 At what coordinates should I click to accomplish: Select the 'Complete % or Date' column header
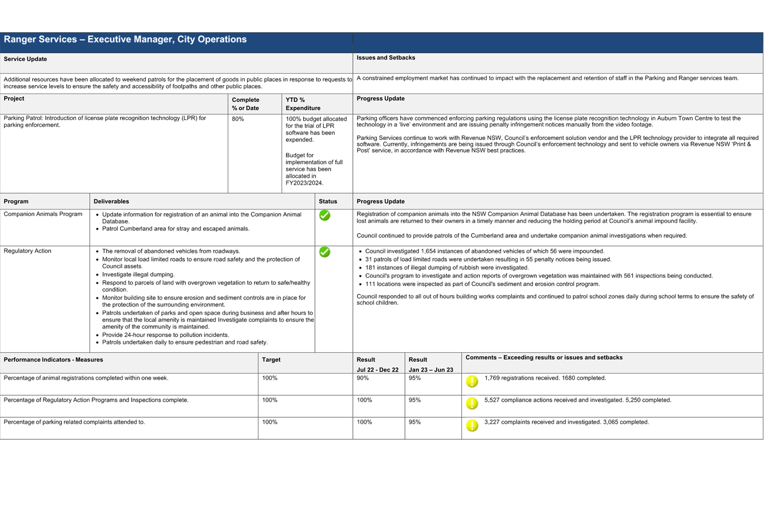(x=245, y=104)
